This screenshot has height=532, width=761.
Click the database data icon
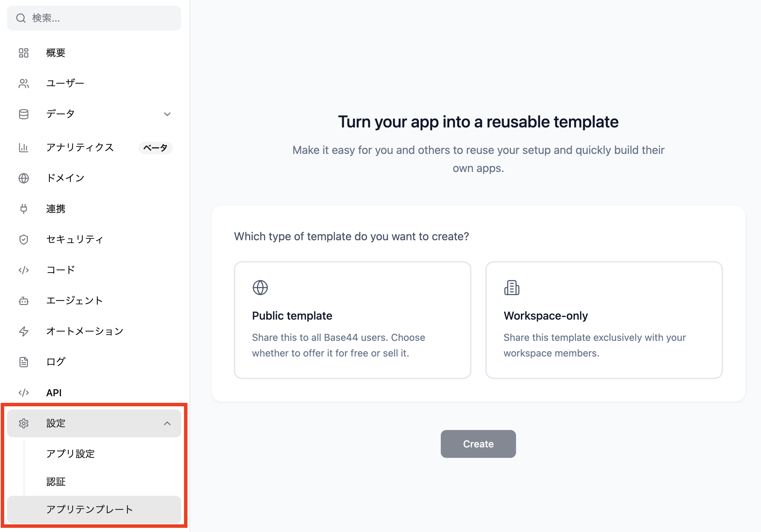tap(24, 114)
